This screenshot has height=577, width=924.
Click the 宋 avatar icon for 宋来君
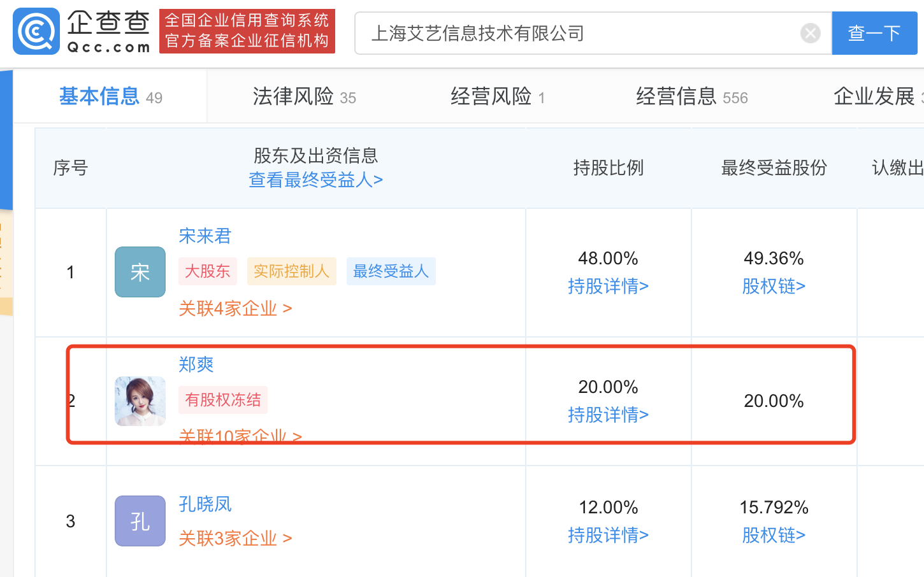(140, 273)
